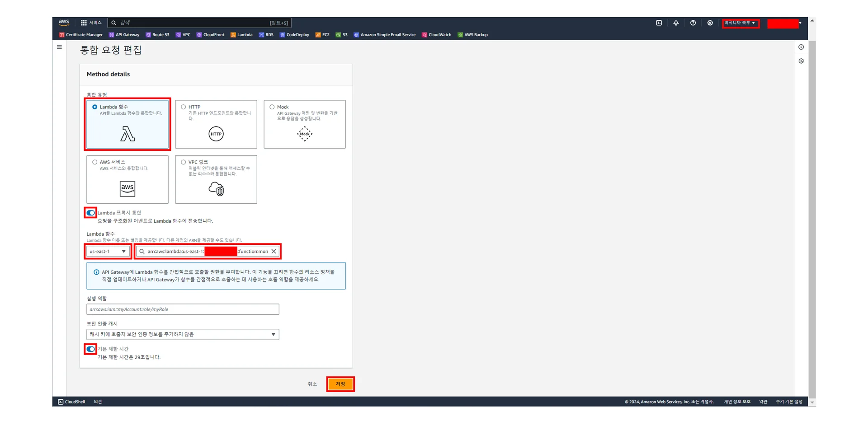Click in the execution role input field

[x=183, y=309]
